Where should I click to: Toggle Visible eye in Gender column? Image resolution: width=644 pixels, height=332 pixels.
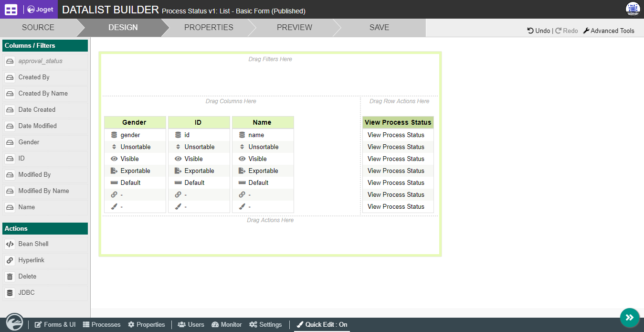coord(114,159)
